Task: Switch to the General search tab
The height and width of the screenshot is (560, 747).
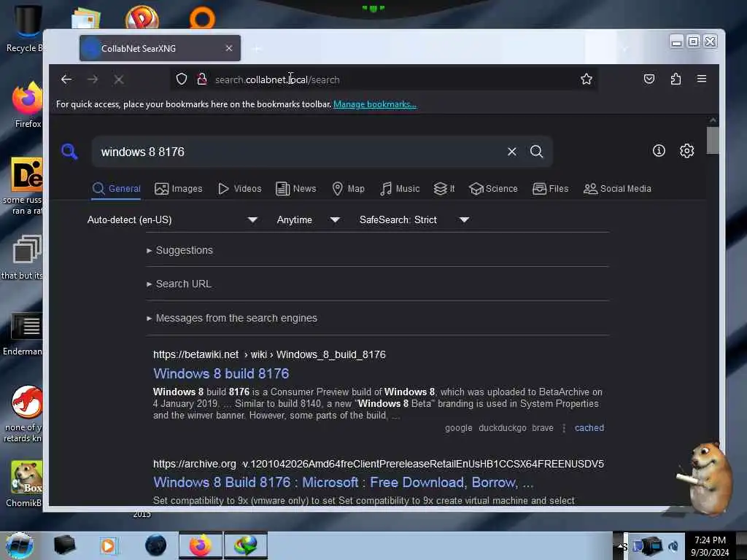Action: pyautogui.click(x=116, y=189)
